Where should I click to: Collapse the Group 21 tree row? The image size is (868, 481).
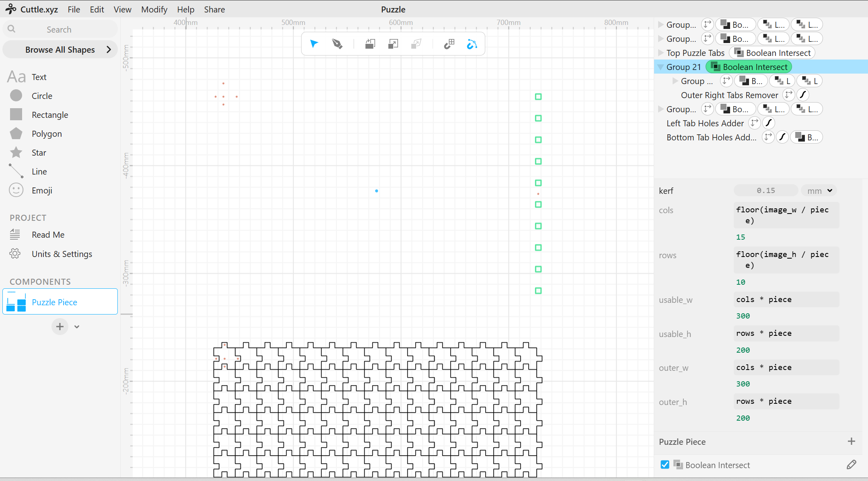pyautogui.click(x=661, y=67)
